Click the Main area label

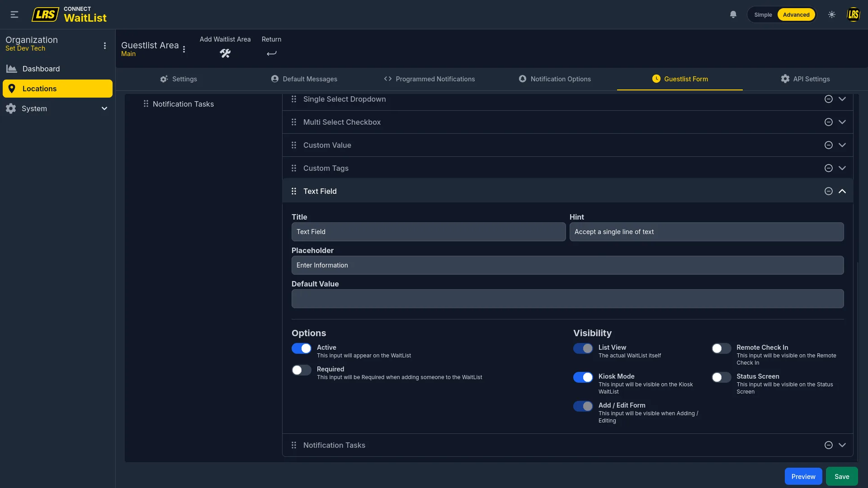(128, 54)
